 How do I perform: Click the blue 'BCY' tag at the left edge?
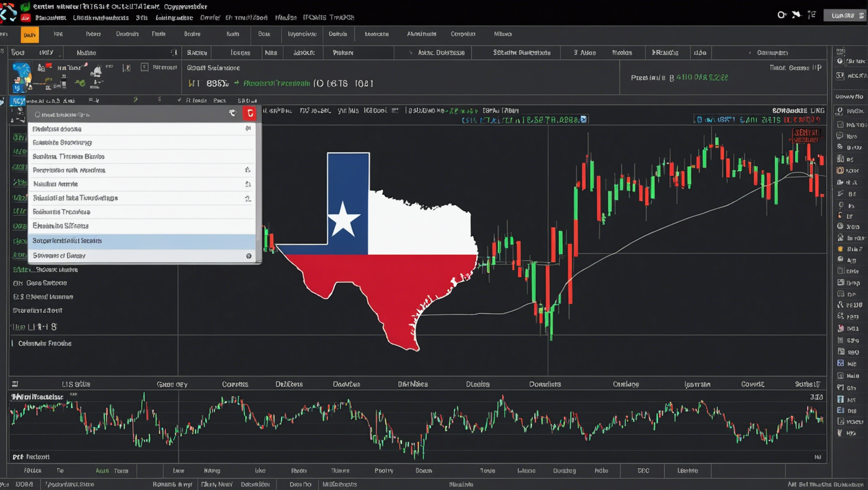tap(18, 101)
